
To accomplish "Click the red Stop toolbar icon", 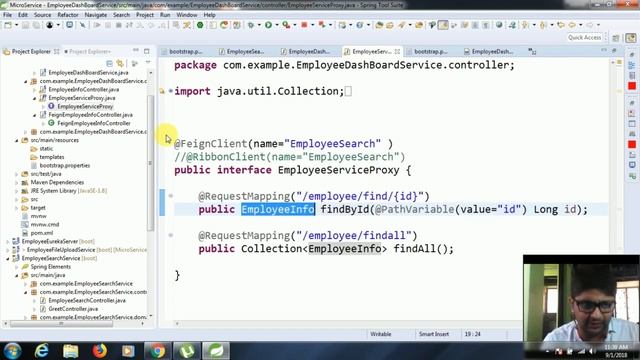I will (304, 25).
